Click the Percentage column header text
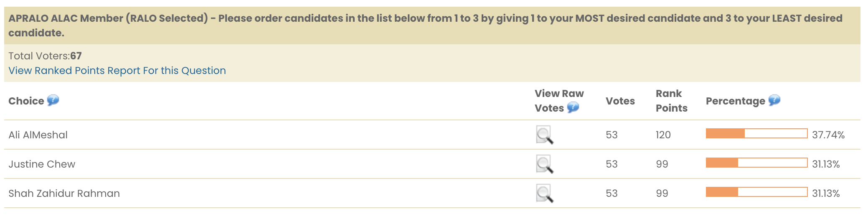 tap(735, 101)
